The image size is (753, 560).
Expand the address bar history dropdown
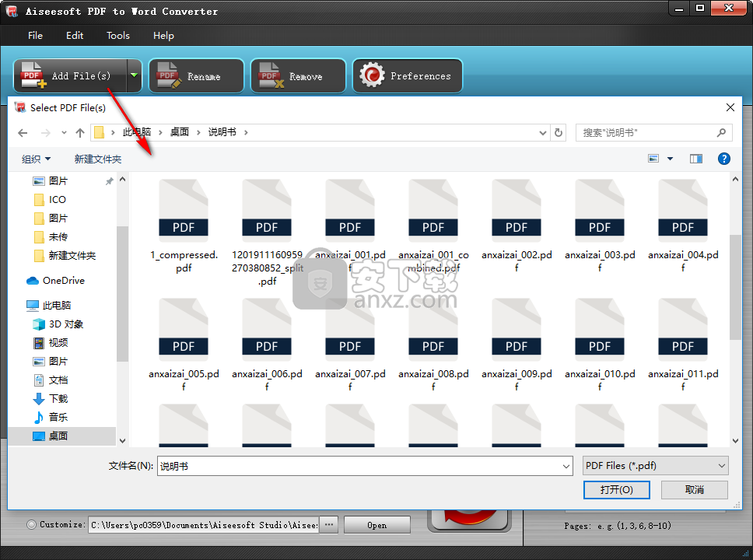543,132
